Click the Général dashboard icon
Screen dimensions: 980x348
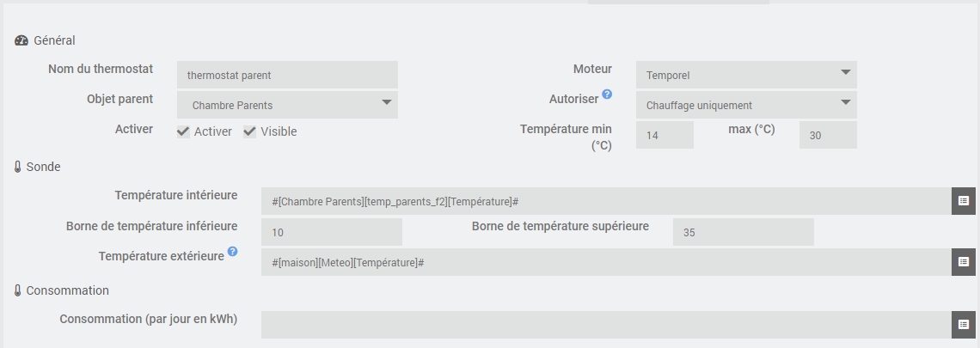(x=21, y=40)
